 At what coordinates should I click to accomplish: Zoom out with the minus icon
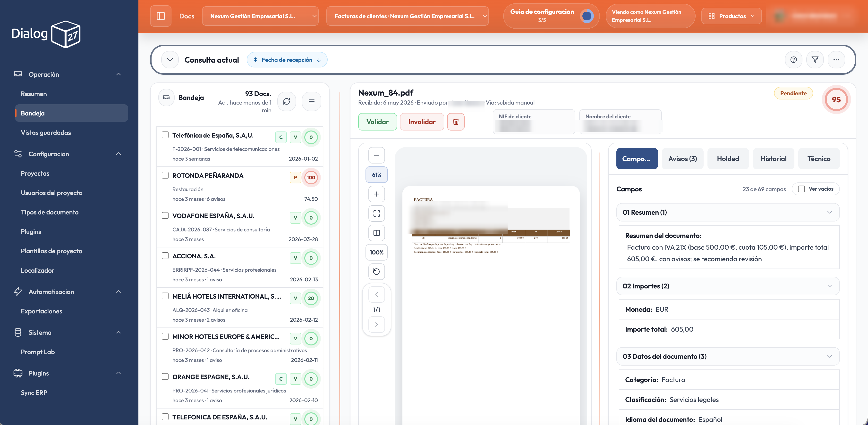pos(377,155)
